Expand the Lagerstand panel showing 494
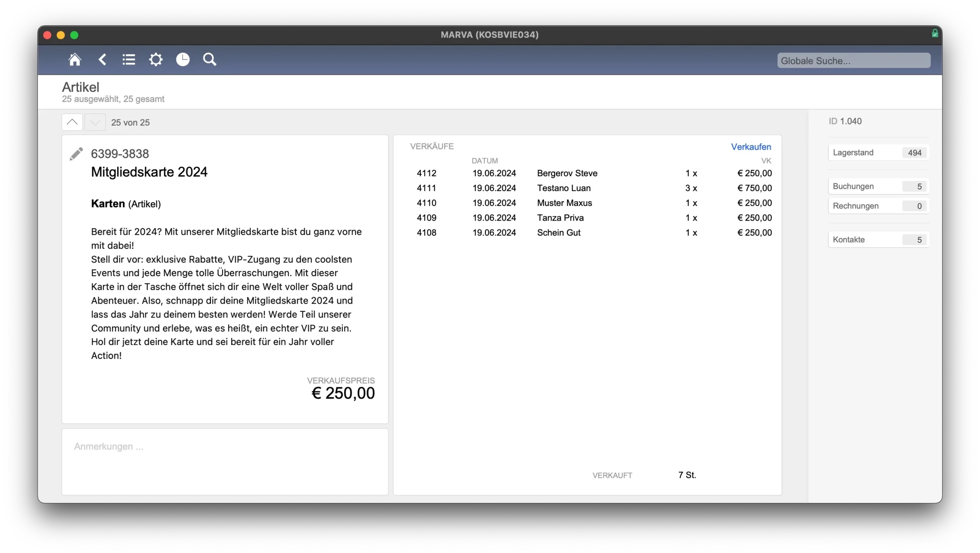Image resolution: width=980 pixels, height=553 pixels. tap(878, 152)
